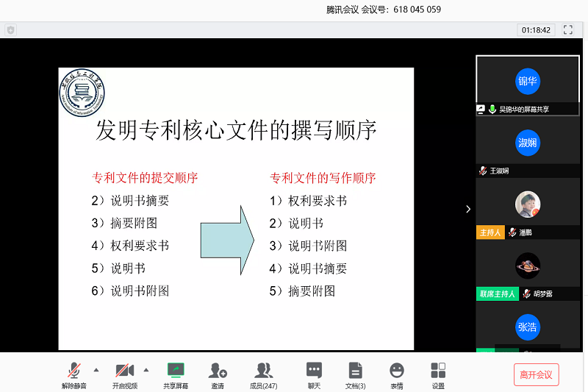Select 胡梦蕾 planet avatar
The height and width of the screenshot is (392, 588).
(x=528, y=266)
